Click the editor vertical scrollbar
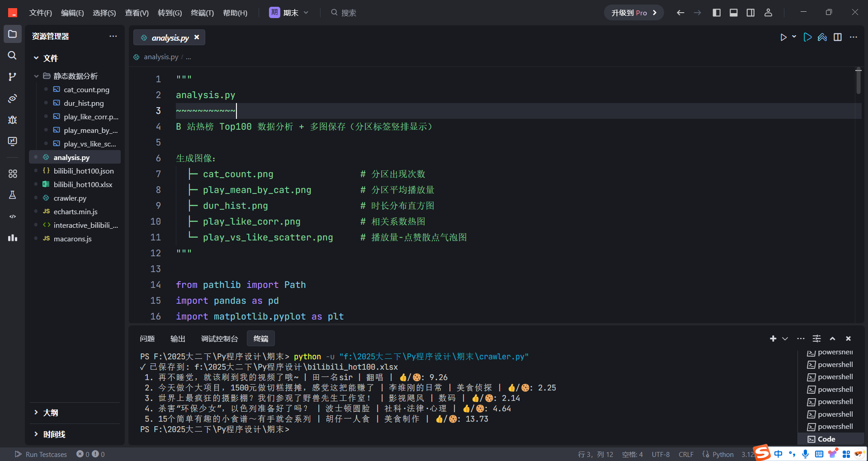 pos(858,81)
